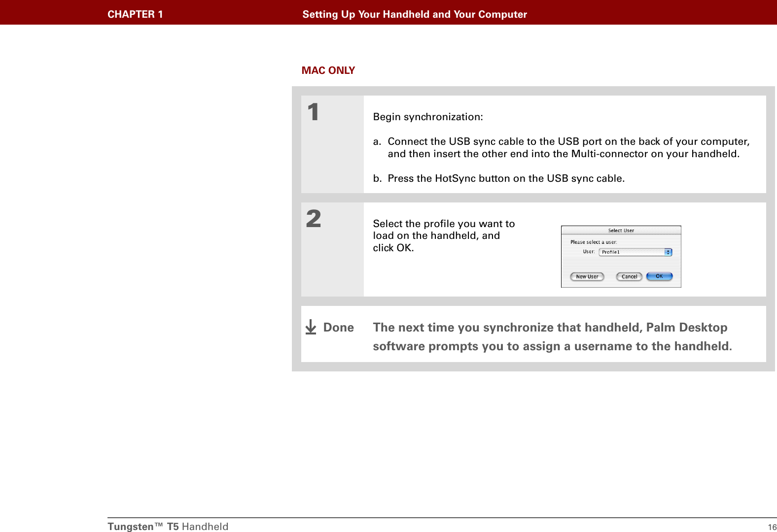Click the 'Begin synchronization:' text
Viewport: 777px width, 532px height.
(x=428, y=117)
